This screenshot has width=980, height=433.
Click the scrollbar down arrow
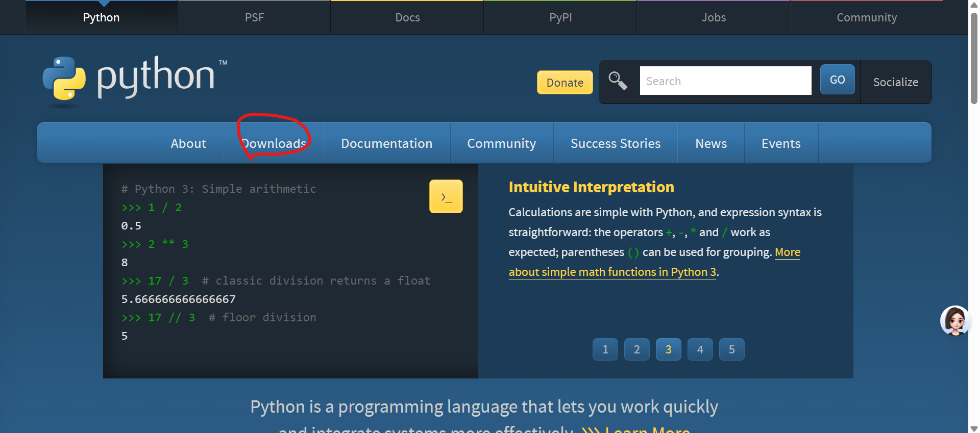(x=974, y=428)
